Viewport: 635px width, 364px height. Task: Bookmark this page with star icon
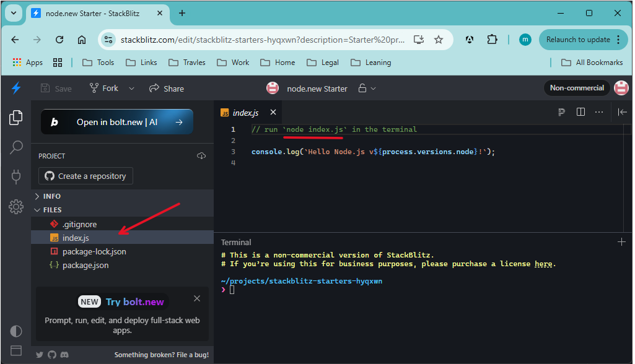(439, 40)
